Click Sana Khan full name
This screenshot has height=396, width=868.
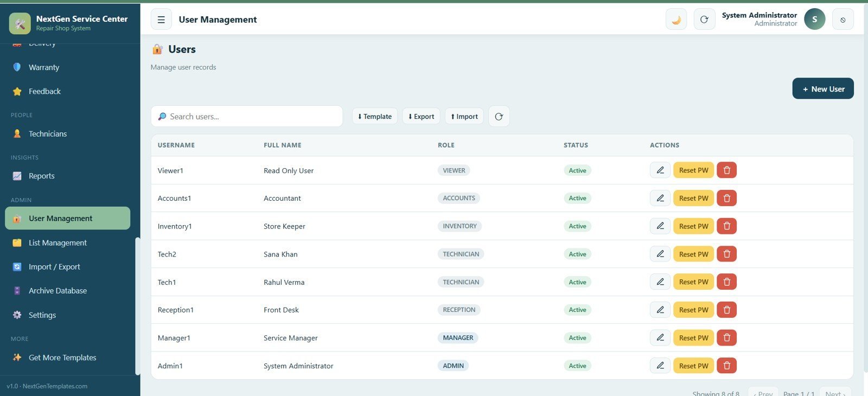coord(280,254)
